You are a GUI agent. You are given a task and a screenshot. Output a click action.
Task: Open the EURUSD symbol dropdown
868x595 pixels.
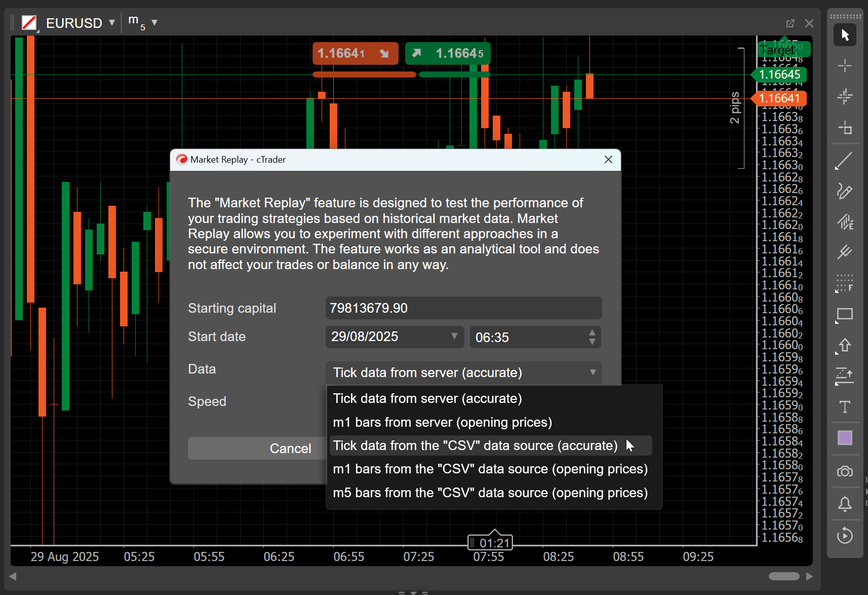point(112,23)
